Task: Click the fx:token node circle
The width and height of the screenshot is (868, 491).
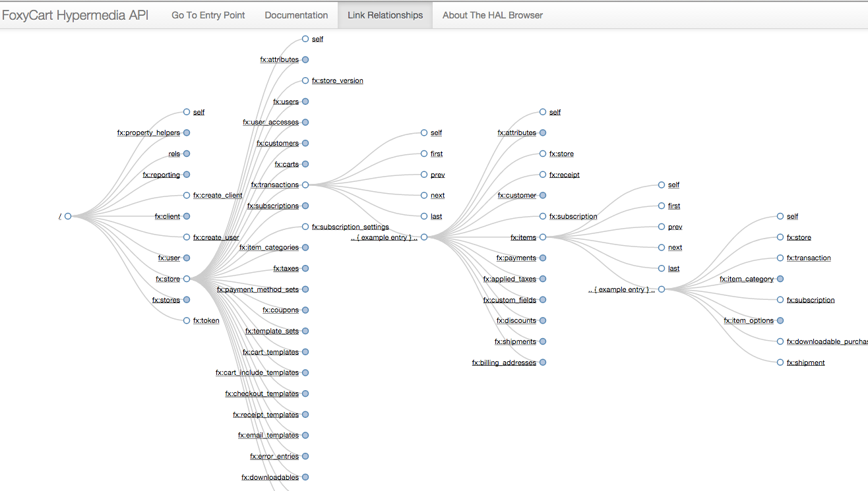Action: click(x=187, y=320)
